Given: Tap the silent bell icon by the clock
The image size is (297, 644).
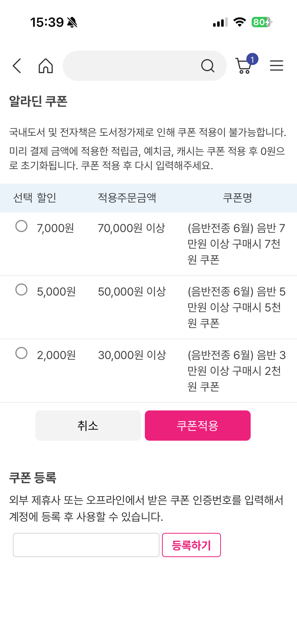Looking at the screenshot, I should click(72, 22).
